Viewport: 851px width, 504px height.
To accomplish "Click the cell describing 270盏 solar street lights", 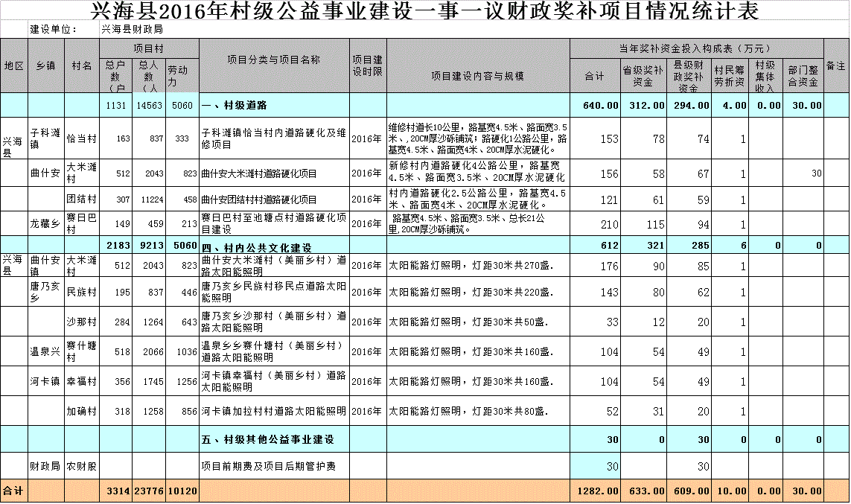I will (478, 265).
